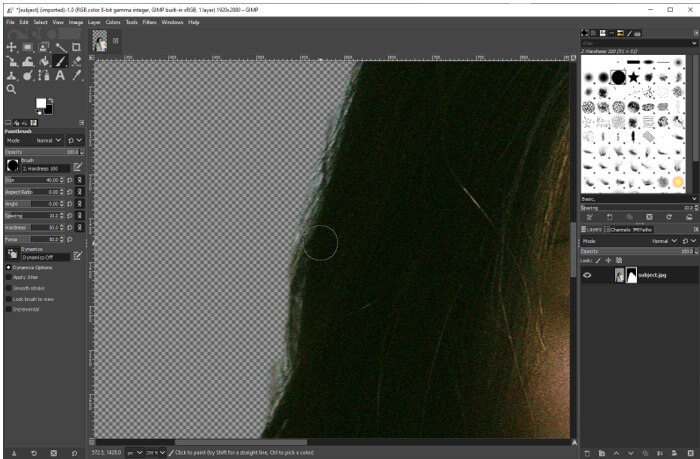Toggle lock pixels brush icon in Layers
Screen dimensions: 700x459
(598, 260)
